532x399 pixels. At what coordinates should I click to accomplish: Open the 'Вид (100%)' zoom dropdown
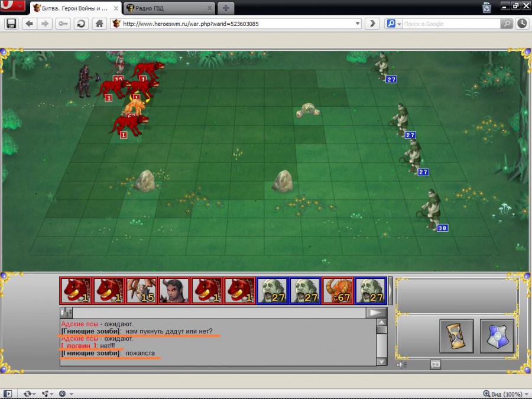pos(505,394)
